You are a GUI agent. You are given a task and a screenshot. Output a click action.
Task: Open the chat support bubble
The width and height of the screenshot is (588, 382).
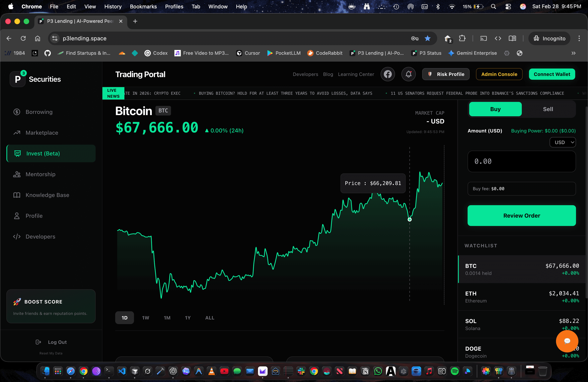(x=567, y=341)
